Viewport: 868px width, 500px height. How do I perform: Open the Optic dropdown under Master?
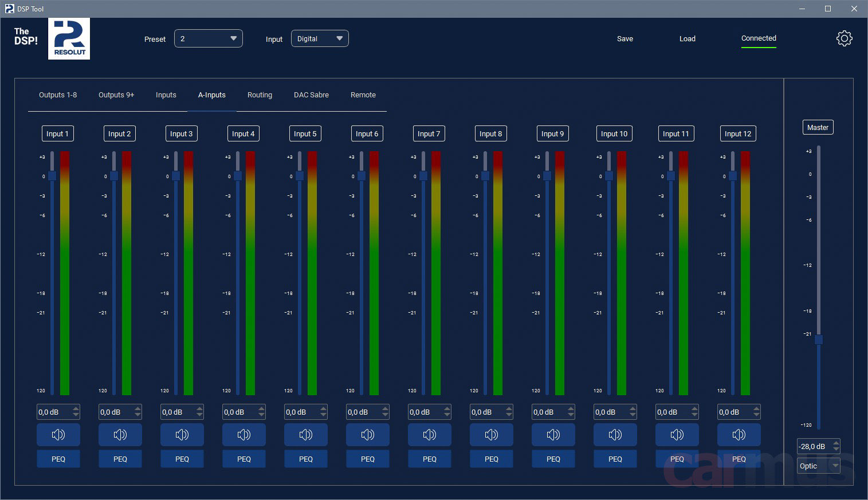pos(819,466)
